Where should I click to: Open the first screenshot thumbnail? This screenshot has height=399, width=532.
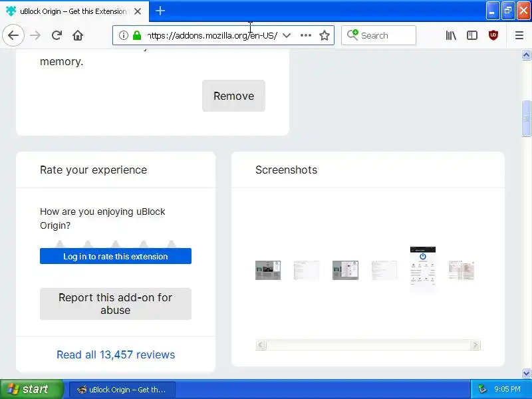pos(268,270)
